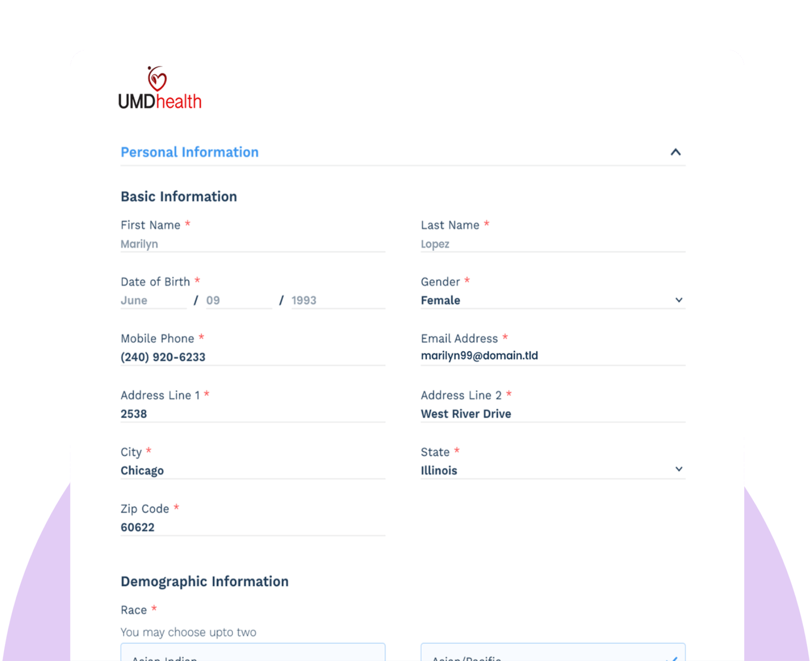Click the Email Address field marilyn99@domain.tld

553,356
